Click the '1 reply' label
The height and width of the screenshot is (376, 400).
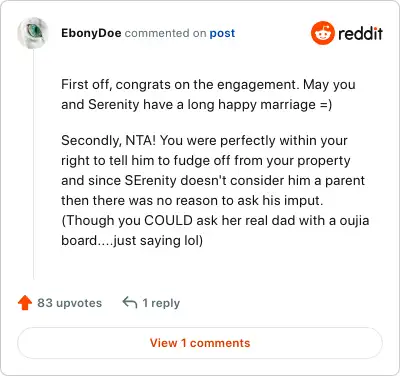coord(161,303)
